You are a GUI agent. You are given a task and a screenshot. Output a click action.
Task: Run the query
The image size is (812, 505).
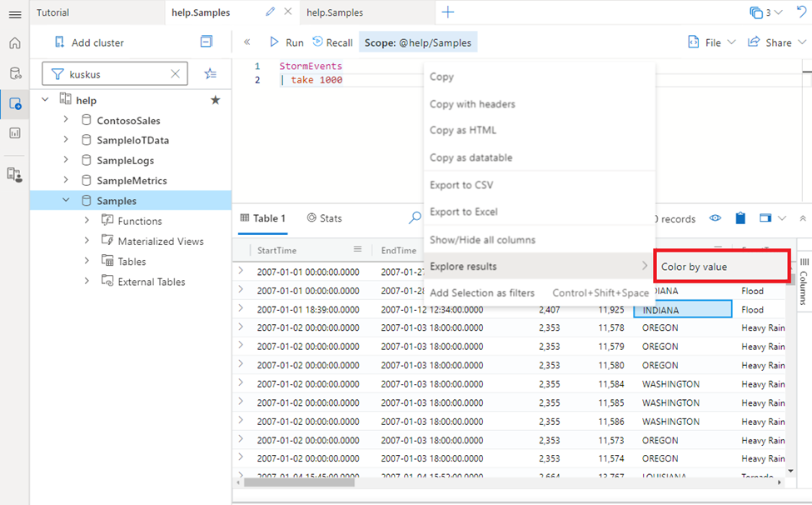[x=286, y=42]
